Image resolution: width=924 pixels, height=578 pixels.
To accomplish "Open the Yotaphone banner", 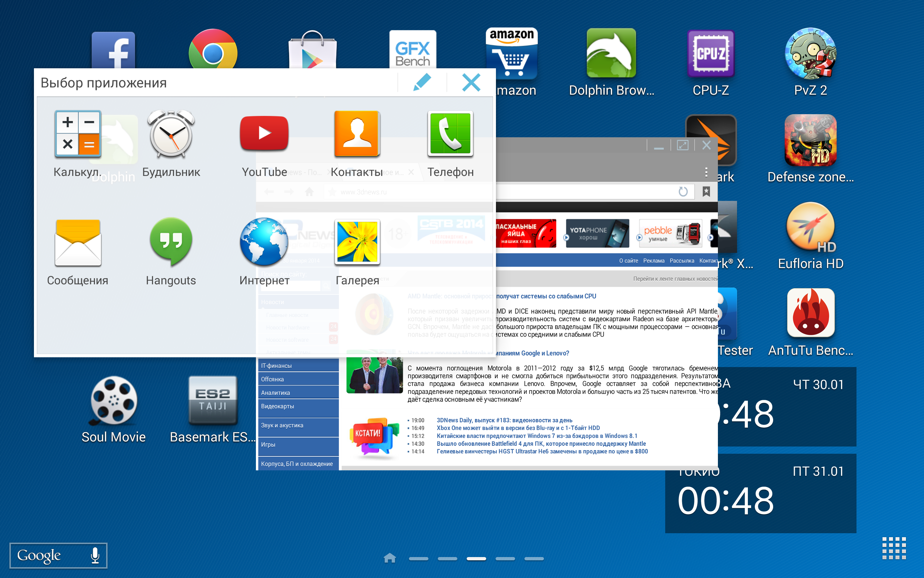I will (597, 233).
